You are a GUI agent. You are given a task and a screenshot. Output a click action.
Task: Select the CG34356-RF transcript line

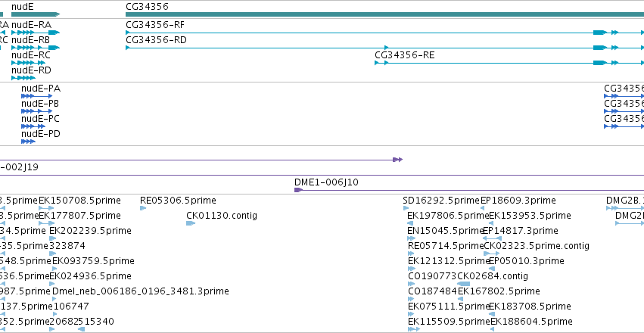384,33
